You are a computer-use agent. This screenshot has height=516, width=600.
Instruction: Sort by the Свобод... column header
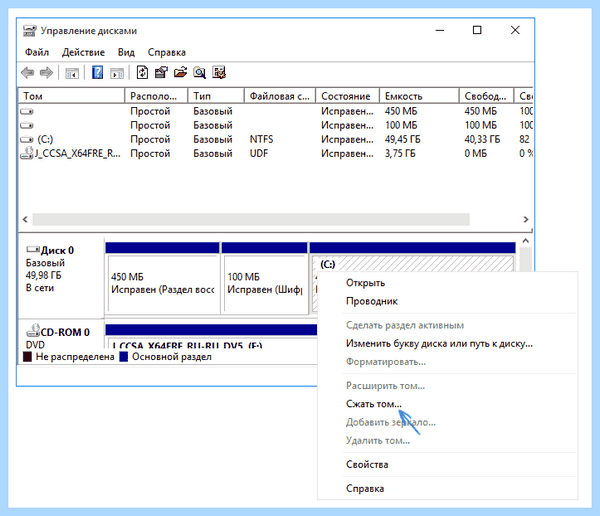[x=487, y=96]
